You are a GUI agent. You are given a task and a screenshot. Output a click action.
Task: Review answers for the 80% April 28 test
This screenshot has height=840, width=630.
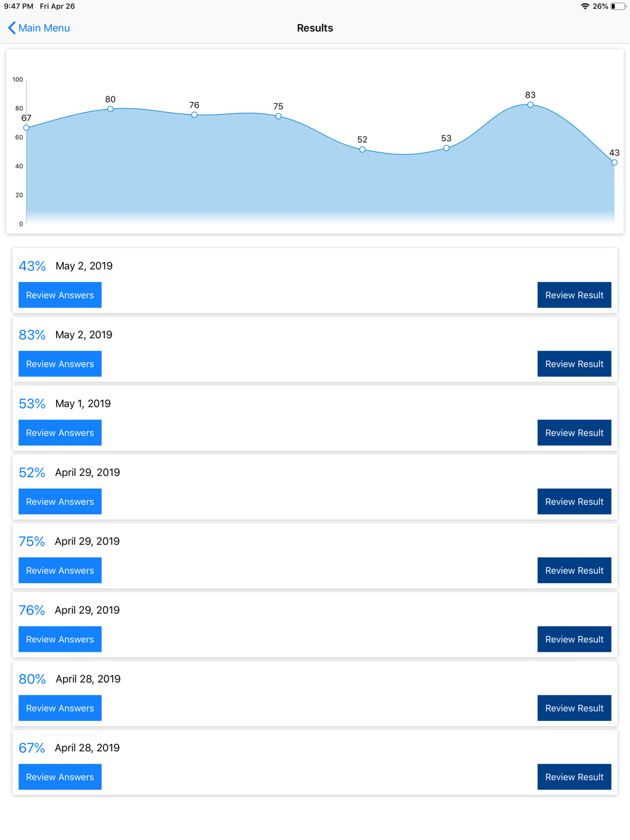tap(60, 708)
